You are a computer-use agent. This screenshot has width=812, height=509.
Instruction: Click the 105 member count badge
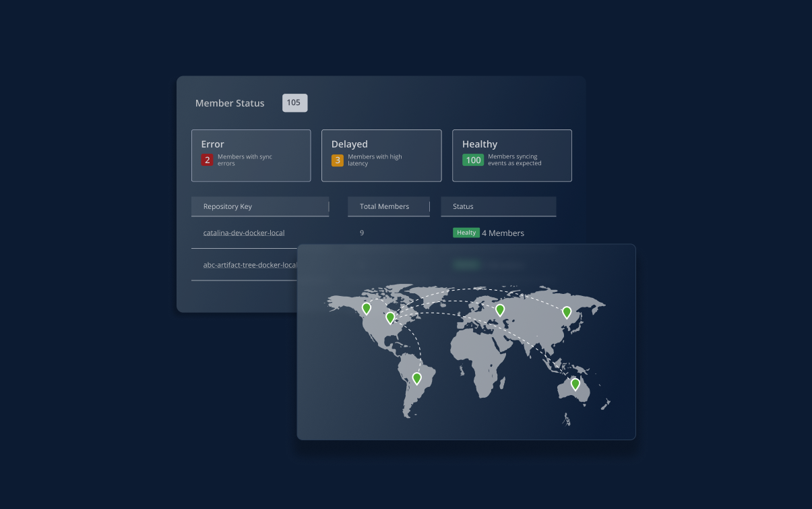pos(294,103)
